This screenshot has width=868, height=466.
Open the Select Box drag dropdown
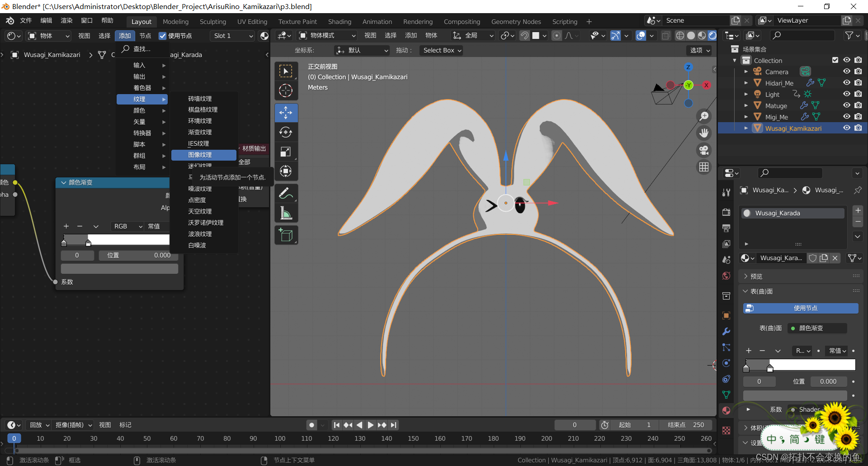[x=442, y=50]
